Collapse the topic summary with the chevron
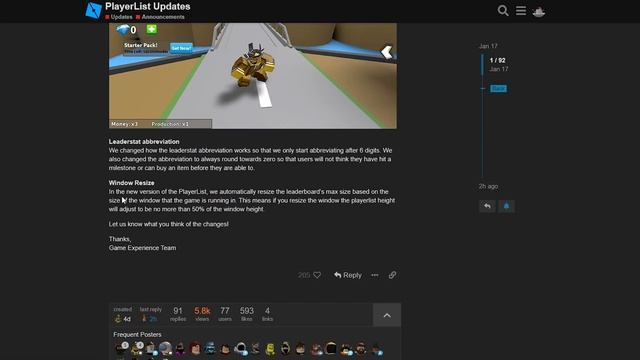The image size is (640, 360). [387, 315]
